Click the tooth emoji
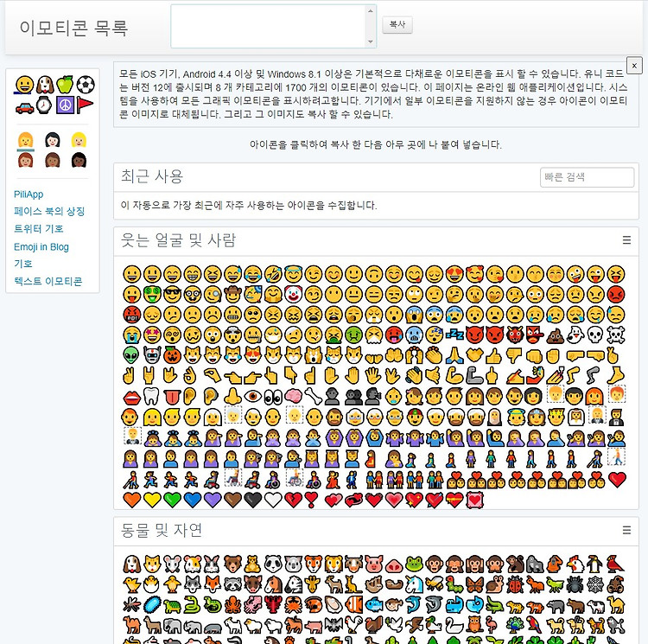The height and width of the screenshot is (644, 648). point(151,397)
